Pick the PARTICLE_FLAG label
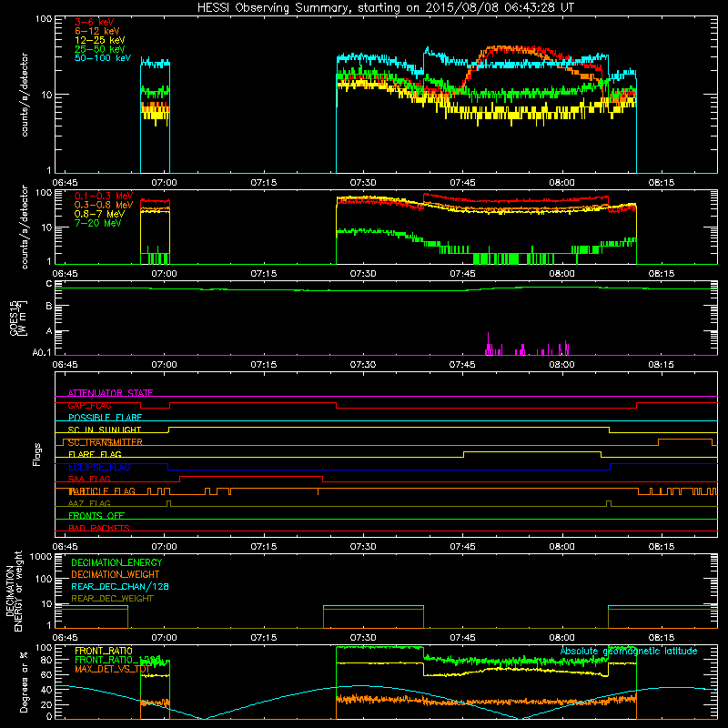Image resolution: width=728 pixels, height=728 pixels. click(x=102, y=491)
